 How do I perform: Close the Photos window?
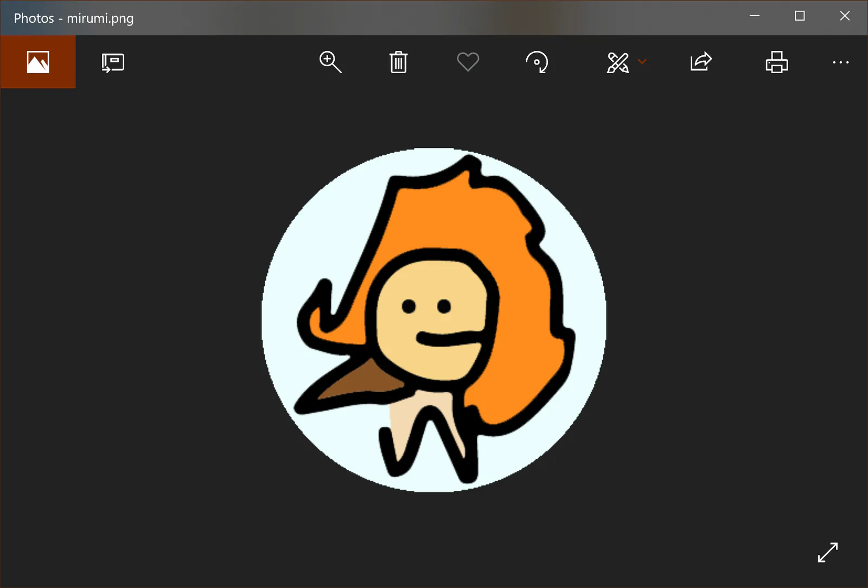[x=845, y=16]
